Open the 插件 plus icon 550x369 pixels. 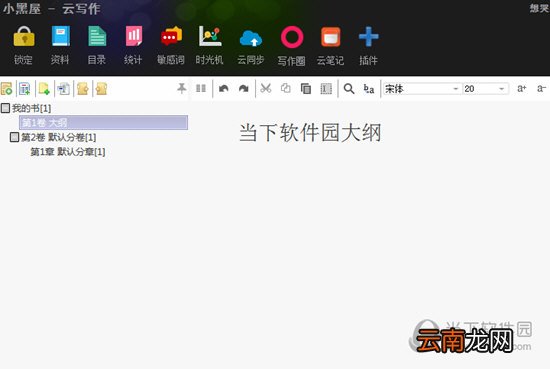pyautogui.click(x=368, y=36)
